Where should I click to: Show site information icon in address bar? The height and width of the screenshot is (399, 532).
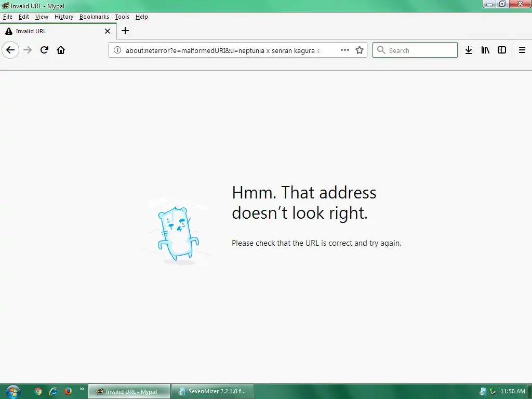point(117,50)
